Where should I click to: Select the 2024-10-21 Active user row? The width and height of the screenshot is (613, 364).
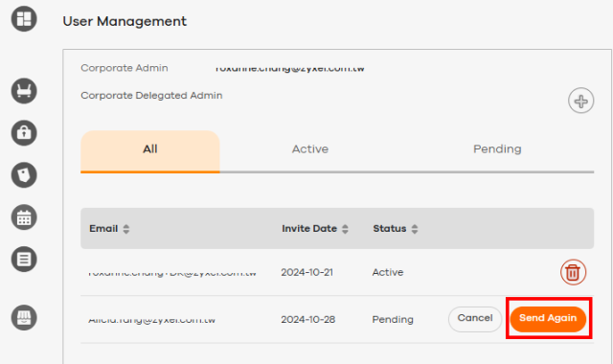337,272
